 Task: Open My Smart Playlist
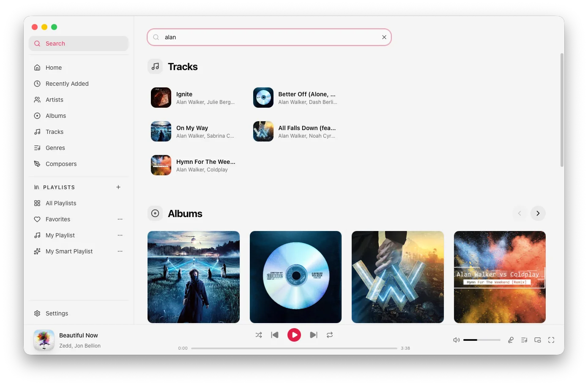pos(79,251)
